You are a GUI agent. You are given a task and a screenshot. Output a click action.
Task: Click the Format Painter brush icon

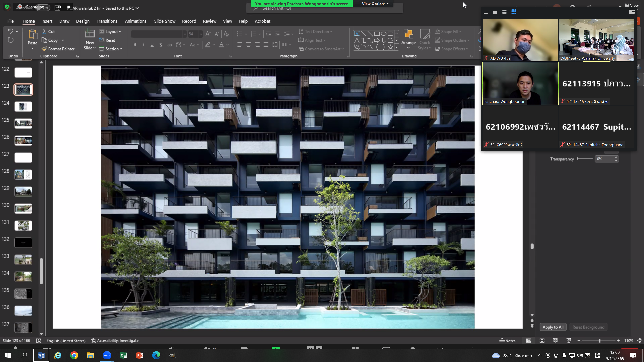point(44,49)
